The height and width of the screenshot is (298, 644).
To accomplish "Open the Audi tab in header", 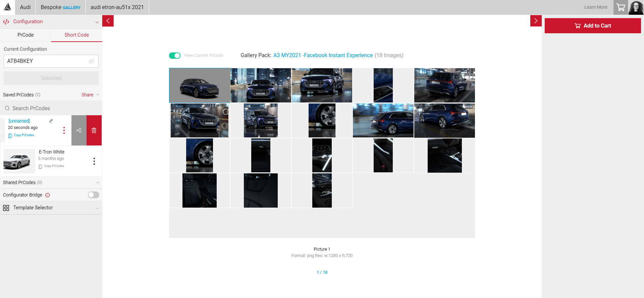I will pos(25,7).
